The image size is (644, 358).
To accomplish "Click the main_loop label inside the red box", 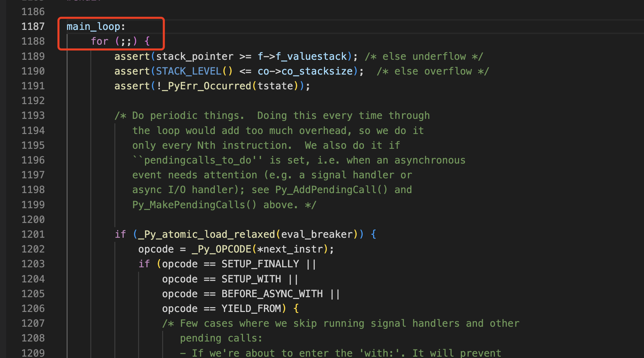I will click(x=95, y=26).
